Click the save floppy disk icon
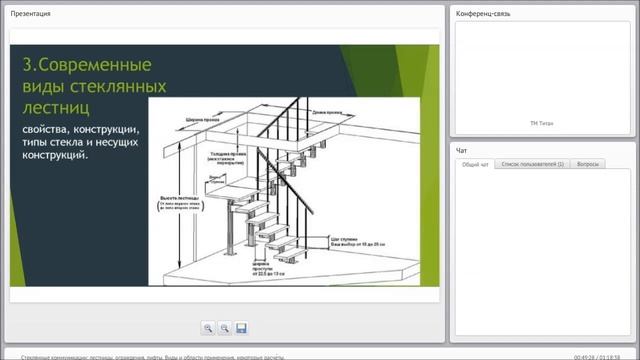 coord(241,328)
